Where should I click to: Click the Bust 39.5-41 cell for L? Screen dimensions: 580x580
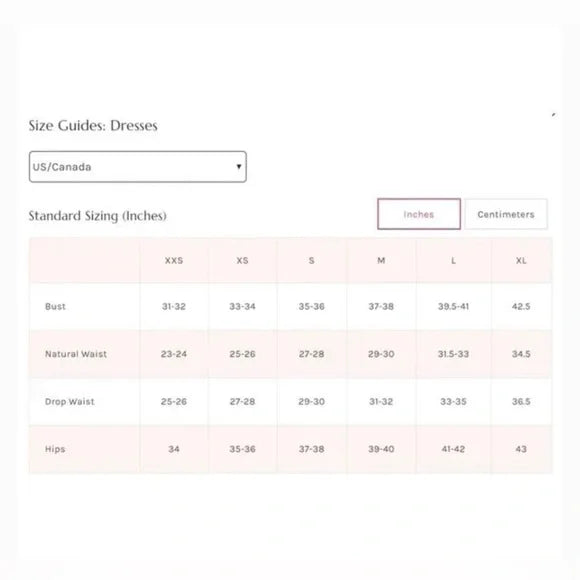(x=453, y=306)
